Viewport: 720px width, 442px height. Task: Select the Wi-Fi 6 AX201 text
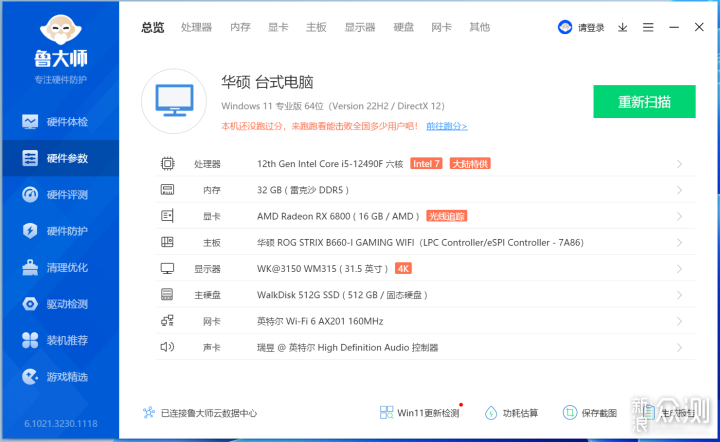(x=320, y=321)
